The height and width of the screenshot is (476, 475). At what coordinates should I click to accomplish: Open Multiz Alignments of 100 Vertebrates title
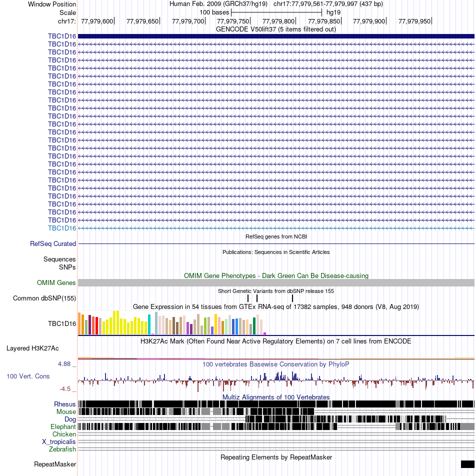click(x=276, y=397)
